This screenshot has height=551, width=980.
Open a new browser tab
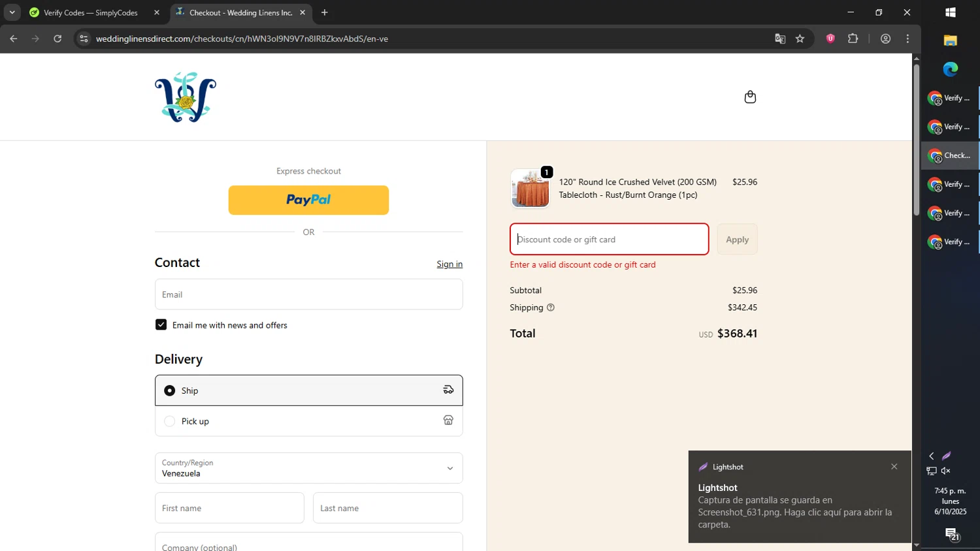point(325,12)
